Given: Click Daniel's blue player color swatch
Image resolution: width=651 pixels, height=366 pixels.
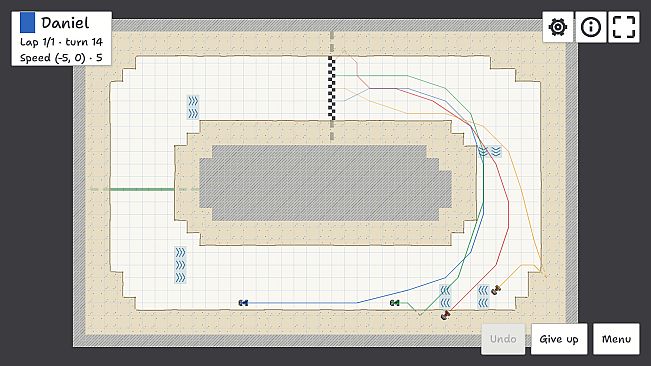Looking at the screenshot, I should (x=27, y=22).
